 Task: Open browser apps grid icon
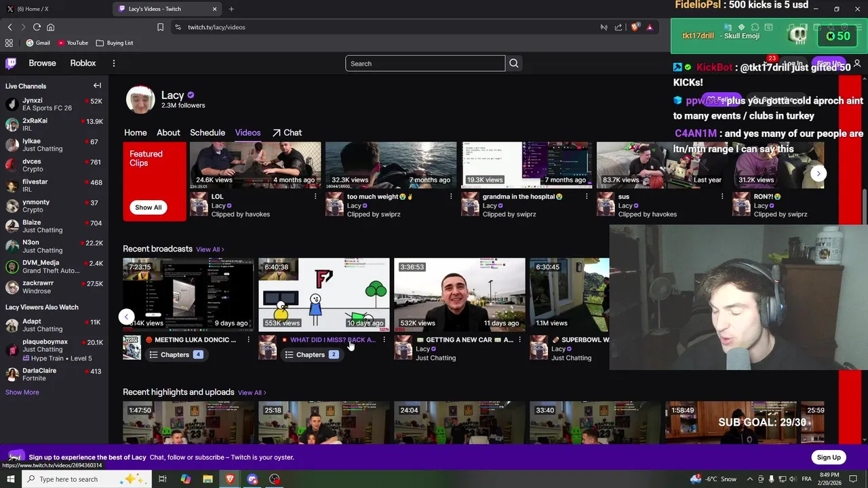[x=9, y=43]
